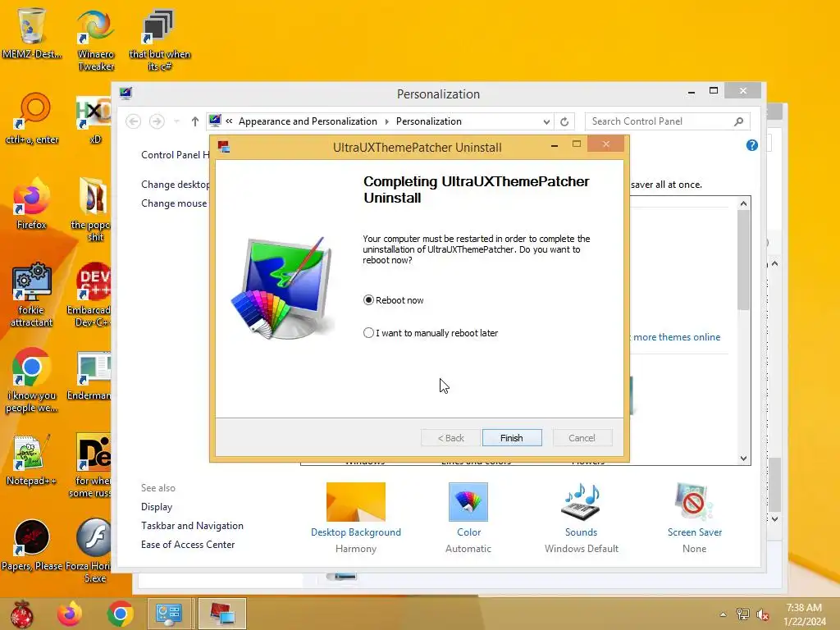Open the xD HxD desktop shortcut
The height and width of the screenshot is (630, 840).
pos(94,120)
